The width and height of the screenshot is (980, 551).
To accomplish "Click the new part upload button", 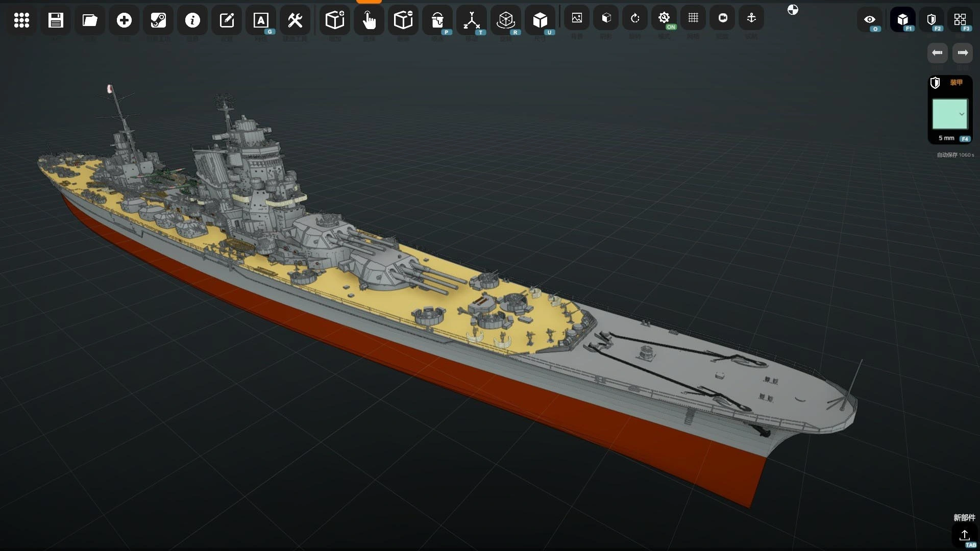I will point(965,536).
